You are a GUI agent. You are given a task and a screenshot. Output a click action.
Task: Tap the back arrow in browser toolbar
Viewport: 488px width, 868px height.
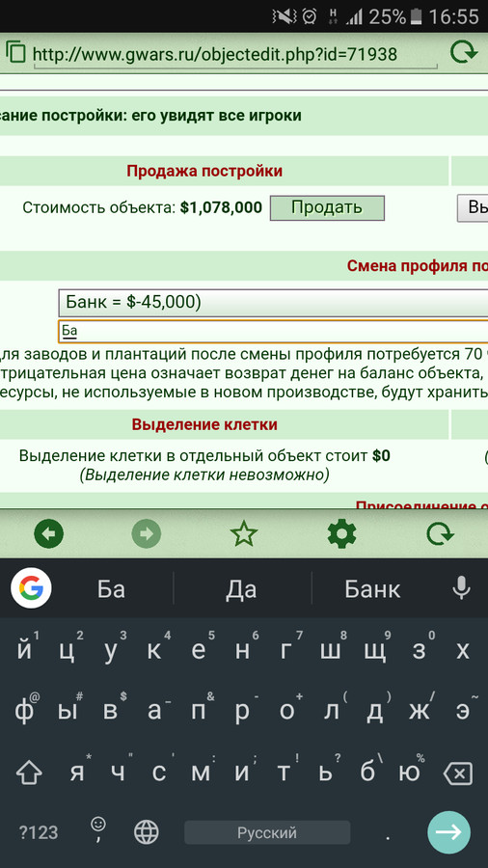click(48, 534)
